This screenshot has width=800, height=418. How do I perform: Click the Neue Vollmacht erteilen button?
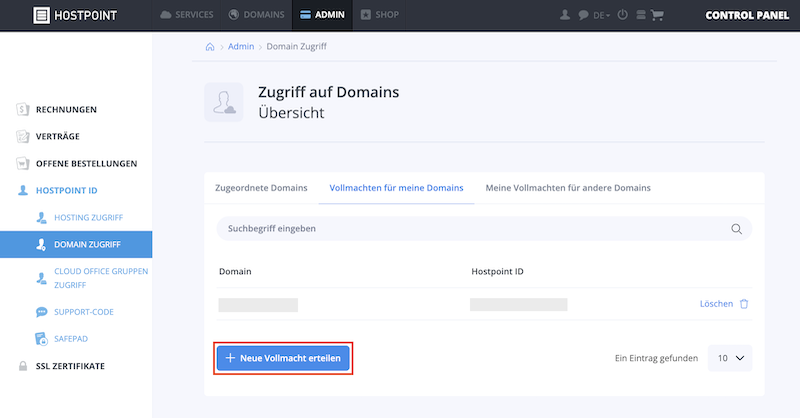pyautogui.click(x=283, y=358)
